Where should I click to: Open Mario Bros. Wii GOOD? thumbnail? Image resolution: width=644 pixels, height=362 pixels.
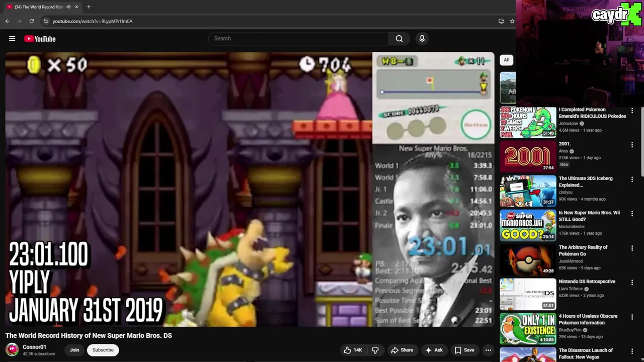(528, 225)
